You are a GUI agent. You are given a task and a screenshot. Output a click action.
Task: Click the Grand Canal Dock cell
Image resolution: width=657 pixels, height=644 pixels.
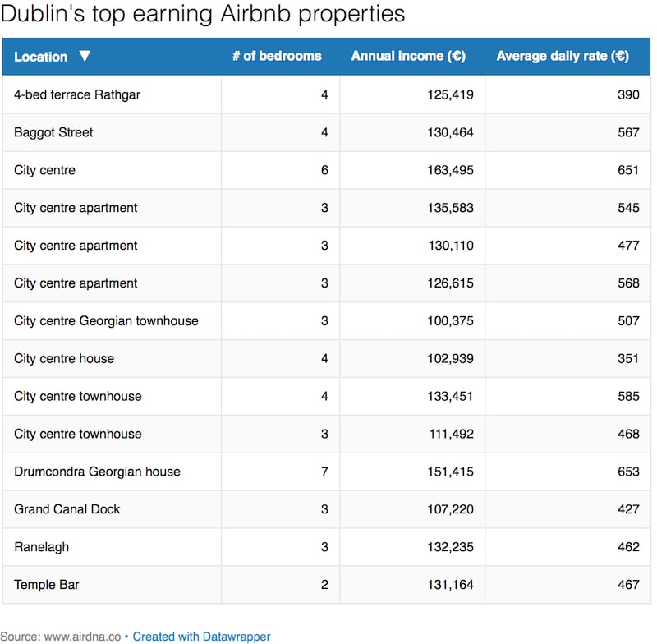tap(67, 509)
